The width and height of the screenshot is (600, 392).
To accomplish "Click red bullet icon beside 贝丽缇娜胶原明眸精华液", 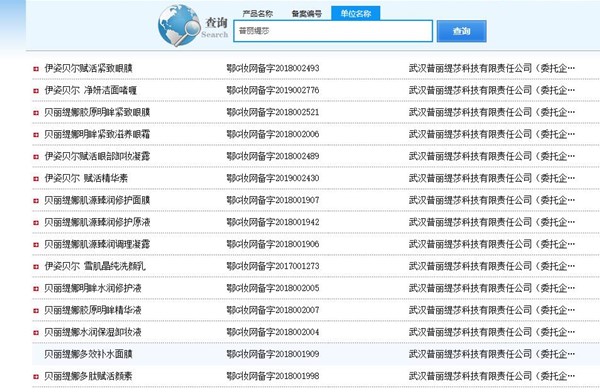I will click(x=36, y=311).
